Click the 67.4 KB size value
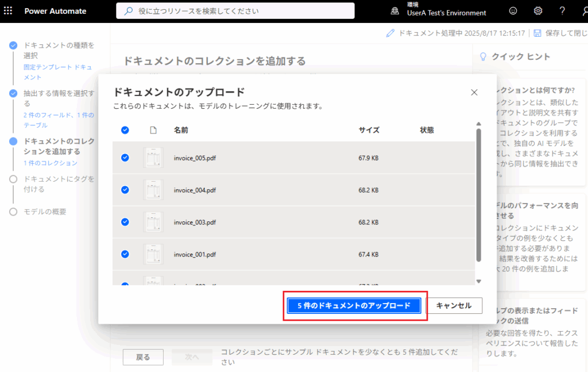Viewport: 588px width, 372px height. tap(368, 255)
